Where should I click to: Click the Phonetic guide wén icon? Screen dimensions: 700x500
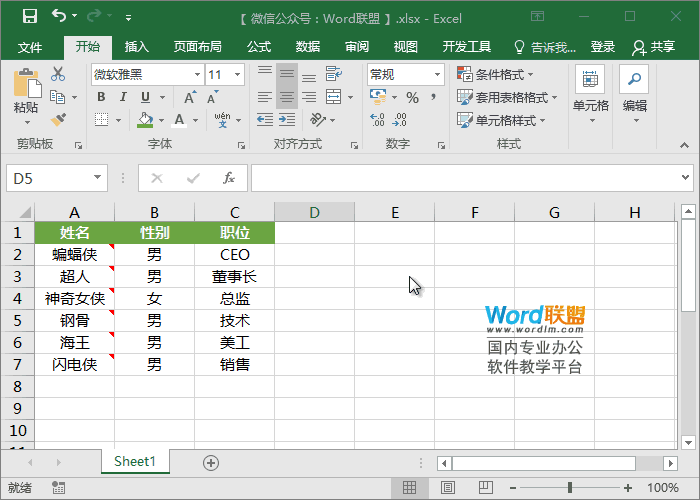point(222,120)
